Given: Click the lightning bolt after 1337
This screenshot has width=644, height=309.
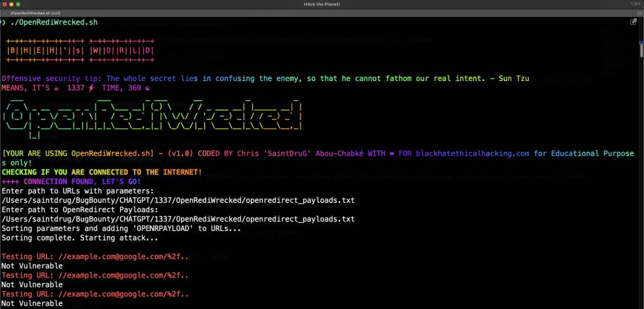Looking at the screenshot, I should (x=91, y=89).
